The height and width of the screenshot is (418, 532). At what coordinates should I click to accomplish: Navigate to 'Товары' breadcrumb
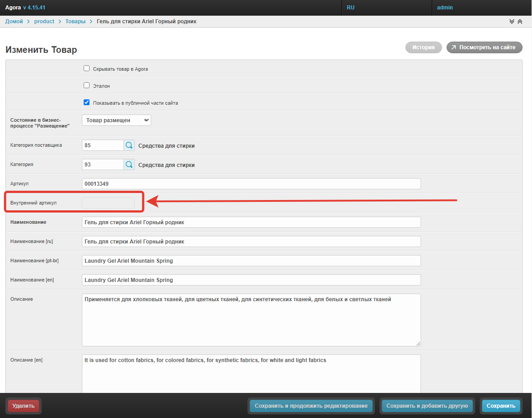click(75, 21)
